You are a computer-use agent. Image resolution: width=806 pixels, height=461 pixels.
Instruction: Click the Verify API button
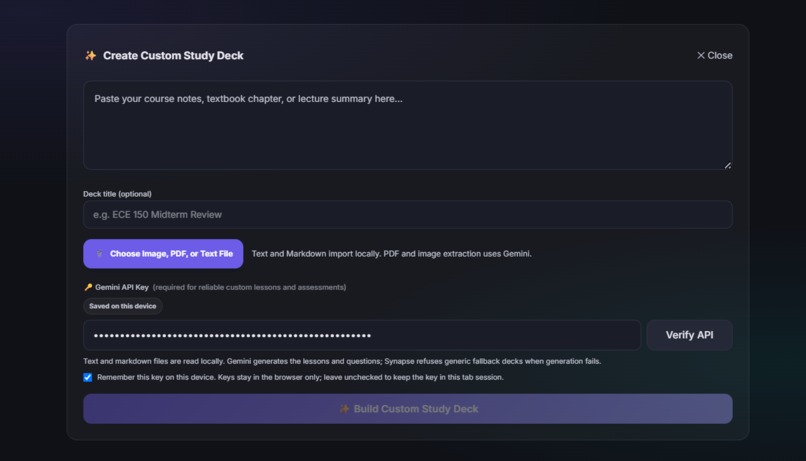[x=689, y=335]
